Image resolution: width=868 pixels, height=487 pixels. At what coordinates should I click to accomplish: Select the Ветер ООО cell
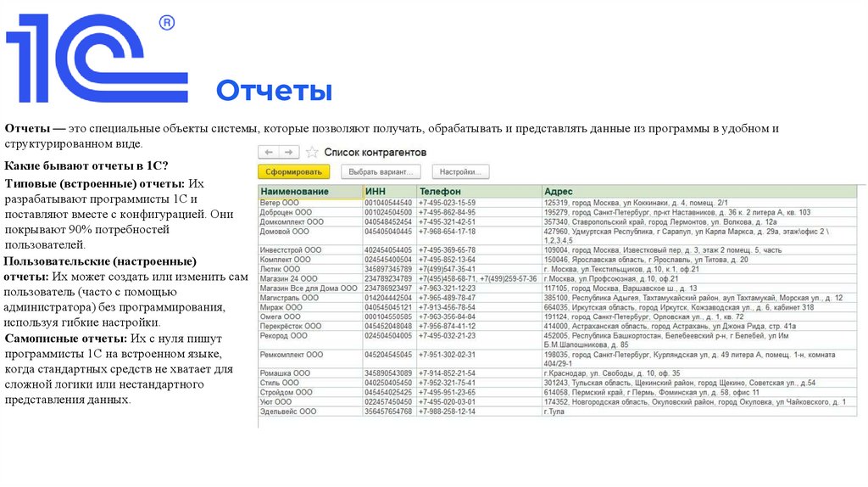point(310,203)
